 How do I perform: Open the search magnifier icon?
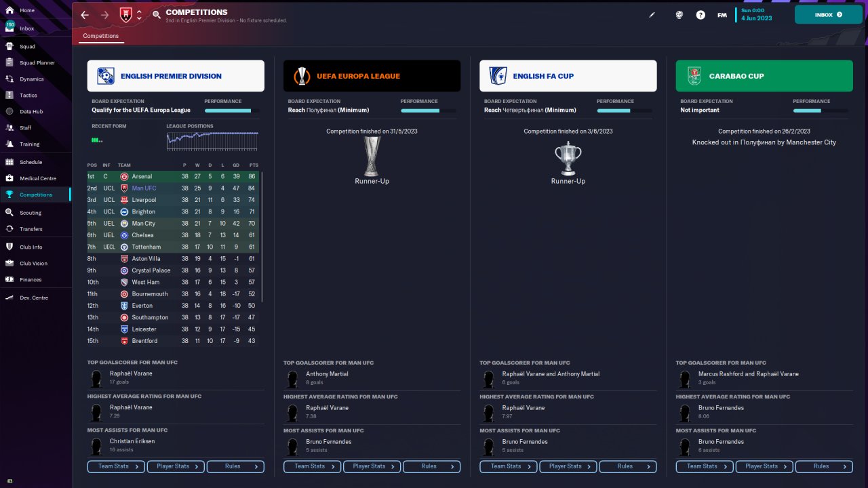[157, 15]
